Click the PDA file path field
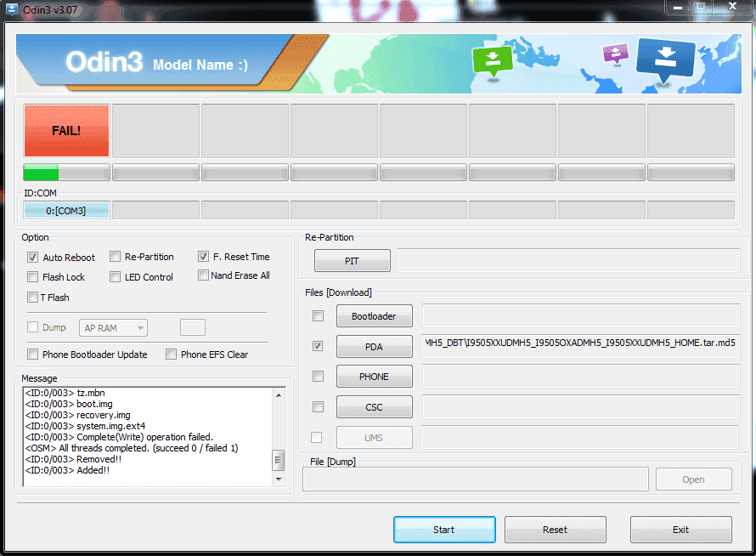Screen dimensions: 756x556 click(580, 345)
